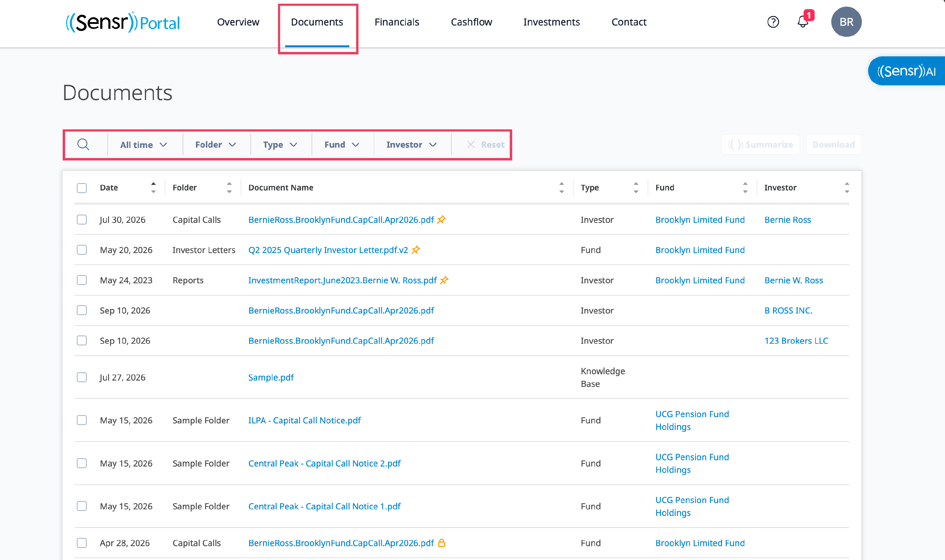Tick the select-all checkbox in the header
Screen dimensions: 945x560
point(82,188)
